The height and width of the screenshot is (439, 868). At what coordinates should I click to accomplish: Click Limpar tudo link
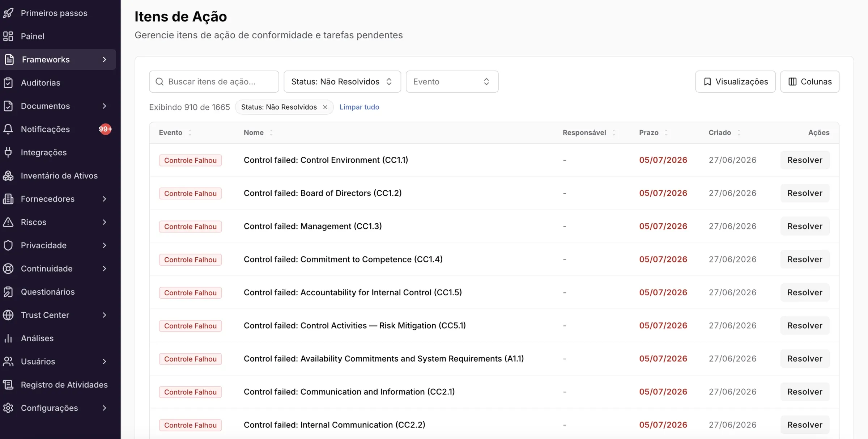click(359, 107)
